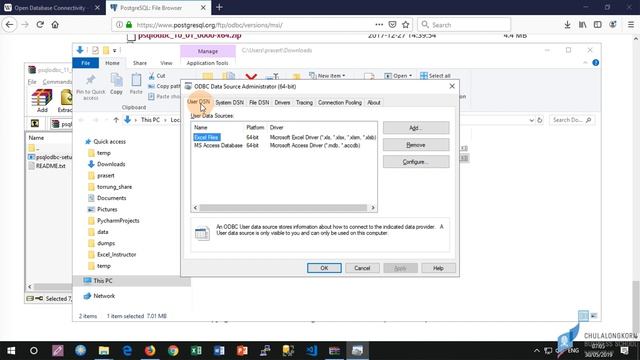
Task: Switch to the Tracing tab
Action: [304, 102]
